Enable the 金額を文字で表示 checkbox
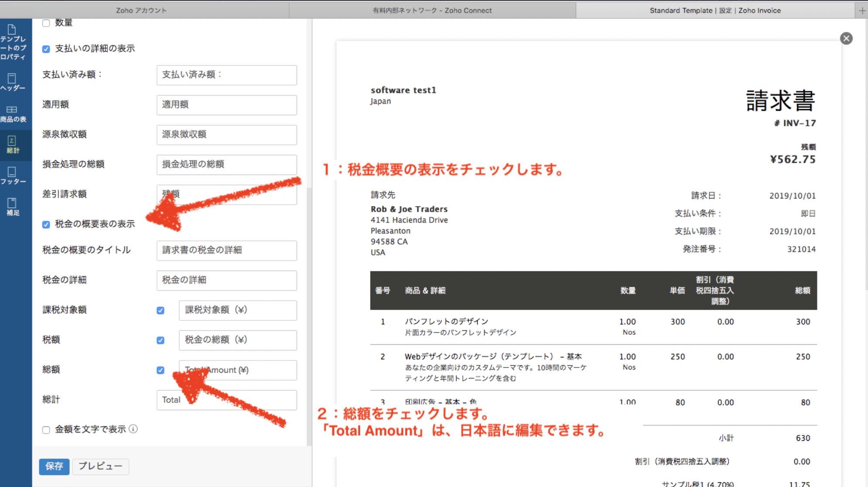 [x=46, y=430]
